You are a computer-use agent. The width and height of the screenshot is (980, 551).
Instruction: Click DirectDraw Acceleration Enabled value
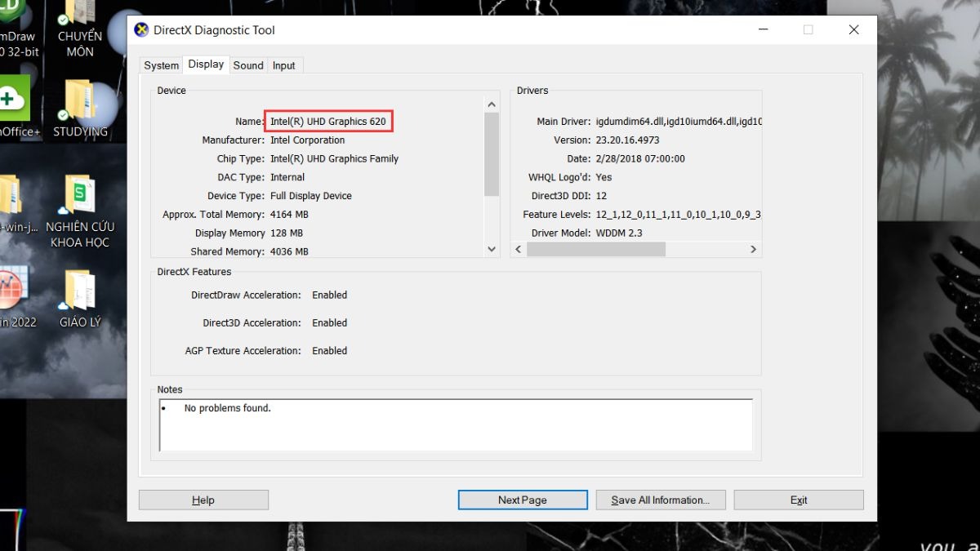330,295
